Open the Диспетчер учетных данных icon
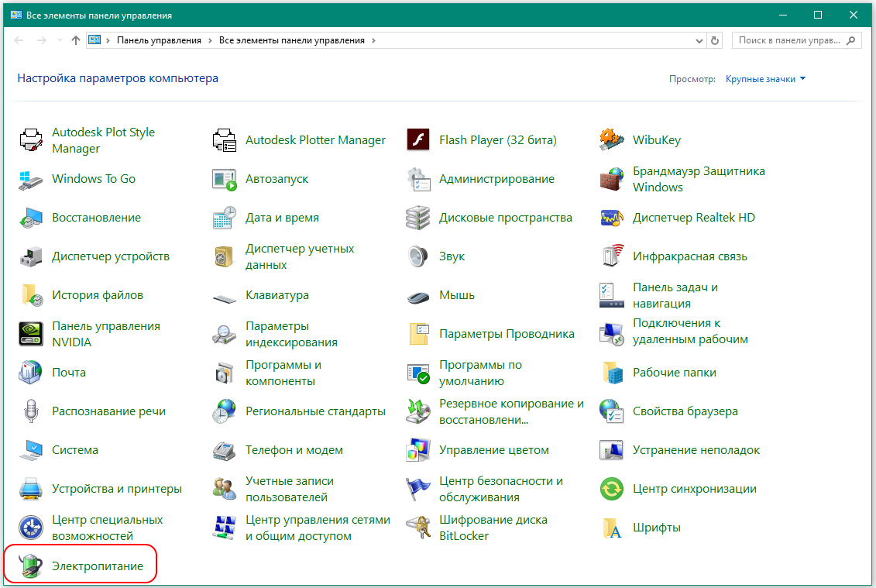This screenshot has height=588, width=876. click(x=225, y=256)
